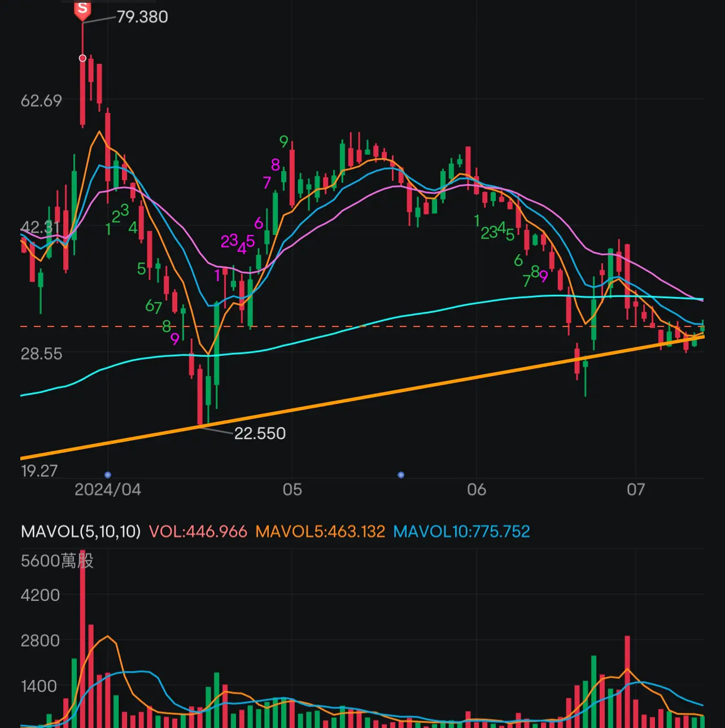Click the 28.55 price axis label
The height and width of the screenshot is (728, 725).
click(41, 354)
